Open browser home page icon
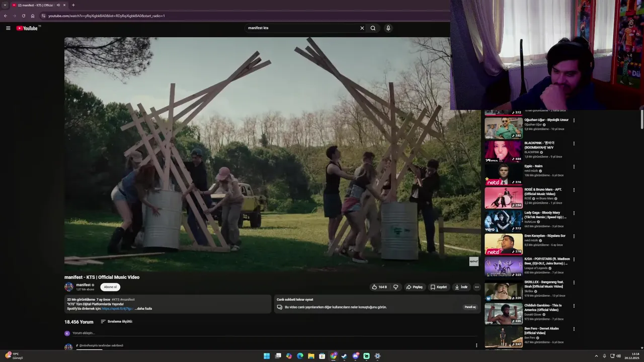The height and width of the screenshot is (362, 644). pyautogui.click(x=33, y=16)
